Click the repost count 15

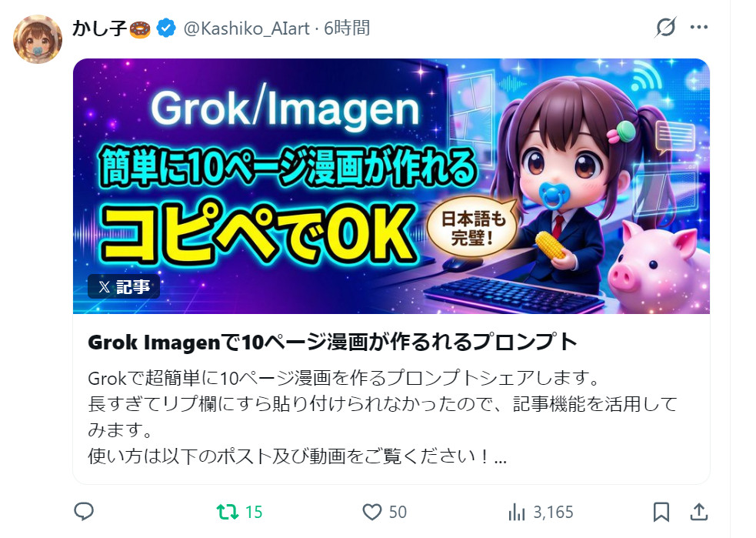254,512
